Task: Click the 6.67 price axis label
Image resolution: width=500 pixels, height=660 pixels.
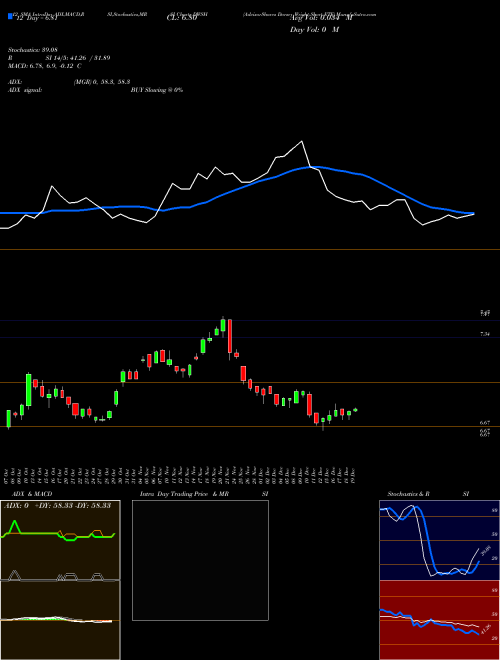Action: click(x=484, y=422)
